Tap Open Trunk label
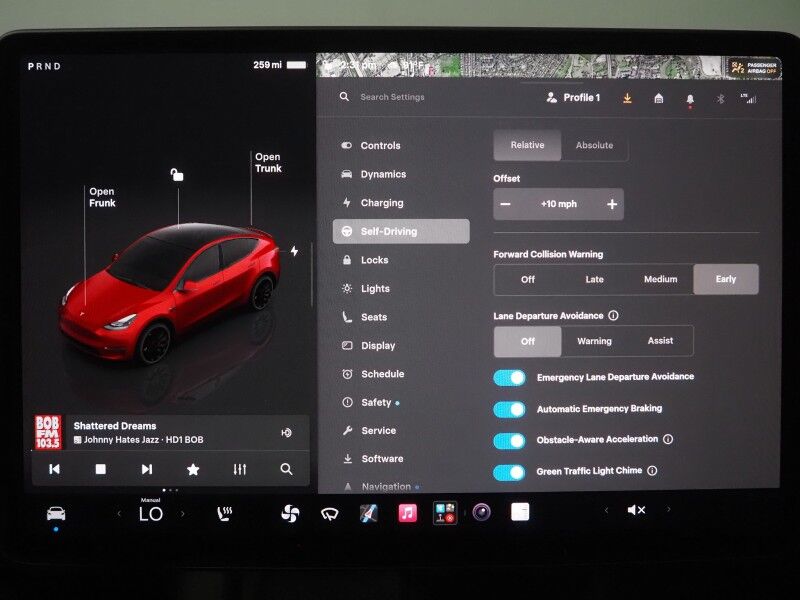Image resolution: width=800 pixels, height=600 pixels. [x=268, y=163]
